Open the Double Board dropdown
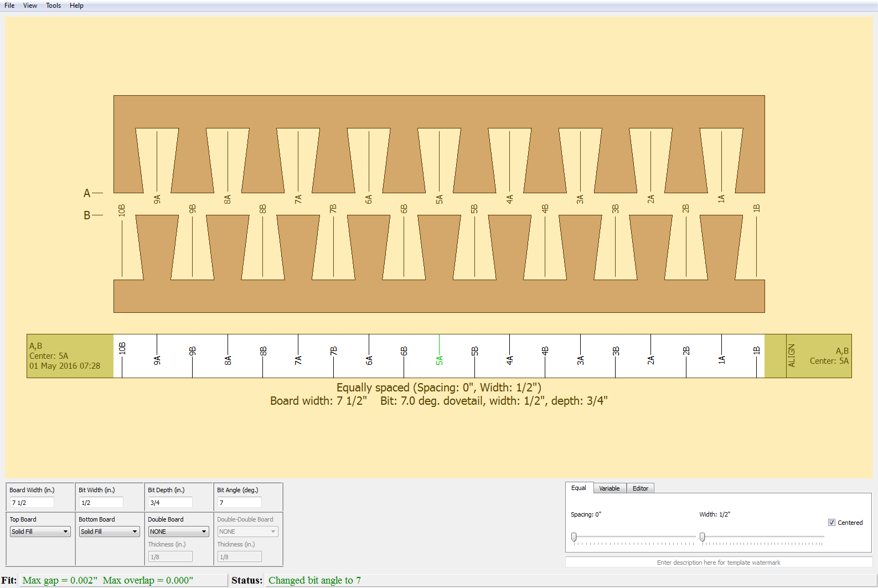878x588 pixels. (x=178, y=532)
